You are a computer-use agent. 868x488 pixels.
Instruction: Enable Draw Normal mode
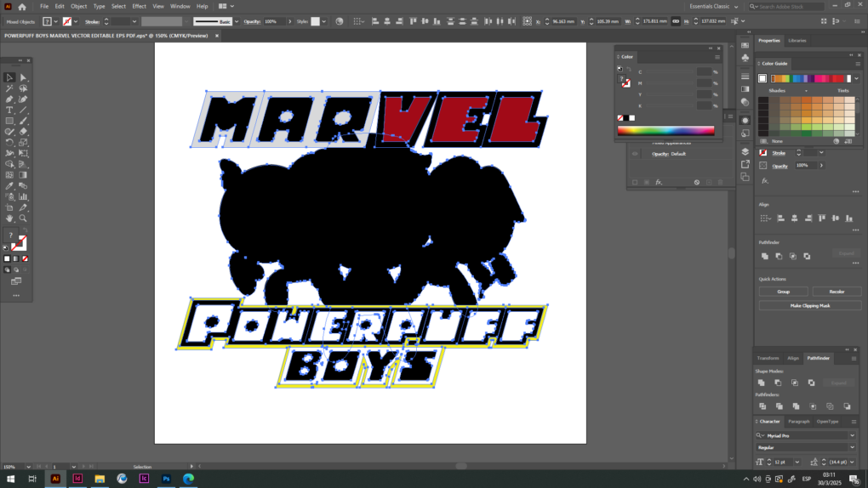7,270
